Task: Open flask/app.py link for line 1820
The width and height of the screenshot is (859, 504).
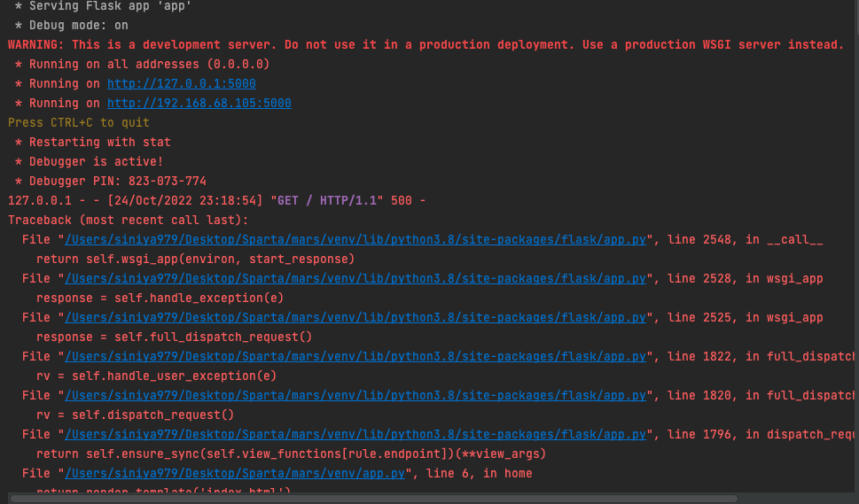Action: pyautogui.click(x=355, y=395)
